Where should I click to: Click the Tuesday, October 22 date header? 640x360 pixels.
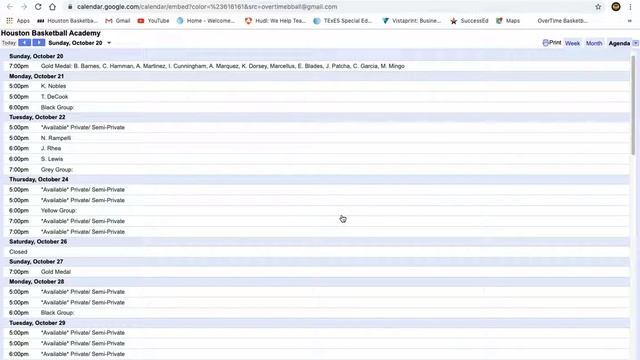pos(37,117)
